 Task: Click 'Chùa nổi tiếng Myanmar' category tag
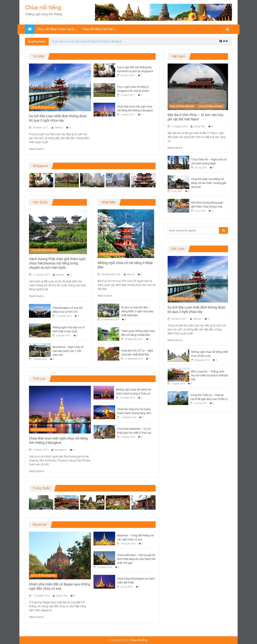point(43,576)
